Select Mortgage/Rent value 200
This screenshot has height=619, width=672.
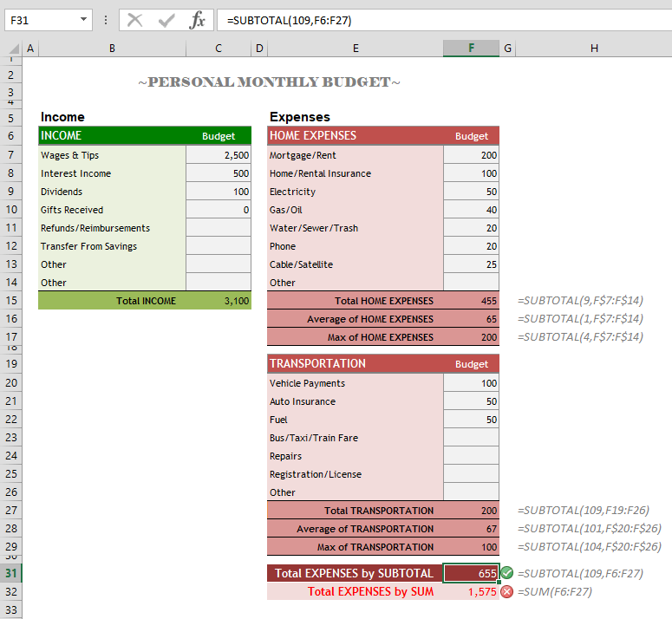(471, 155)
